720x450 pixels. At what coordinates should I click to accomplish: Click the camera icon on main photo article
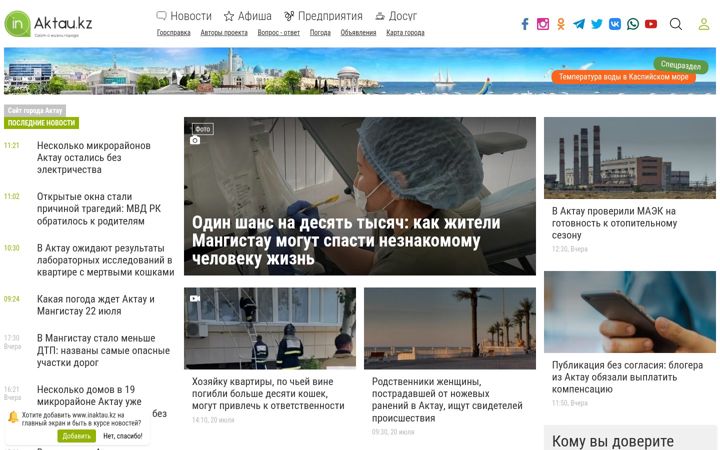tap(195, 140)
